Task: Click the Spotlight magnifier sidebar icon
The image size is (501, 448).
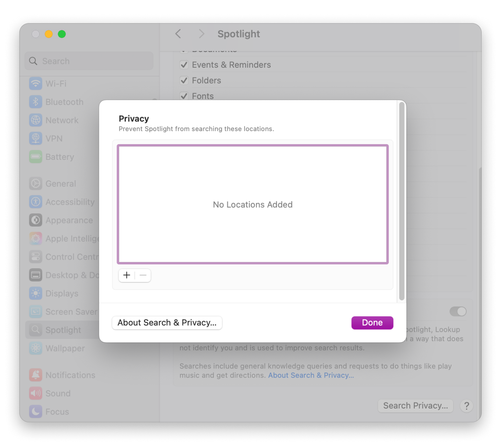Action: click(36, 330)
